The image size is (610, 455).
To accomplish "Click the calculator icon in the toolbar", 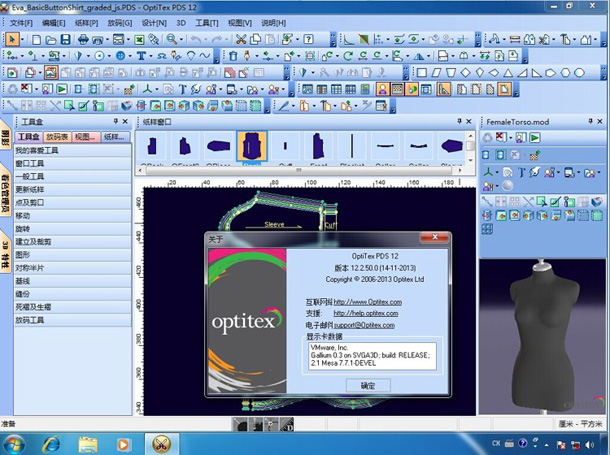I will (x=365, y=89).
